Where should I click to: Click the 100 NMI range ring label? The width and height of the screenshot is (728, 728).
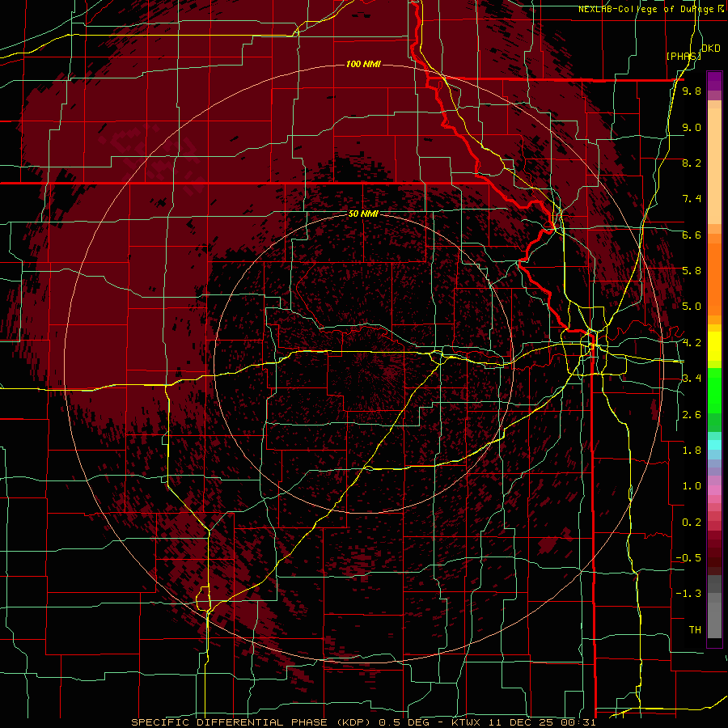click(363, 64)
